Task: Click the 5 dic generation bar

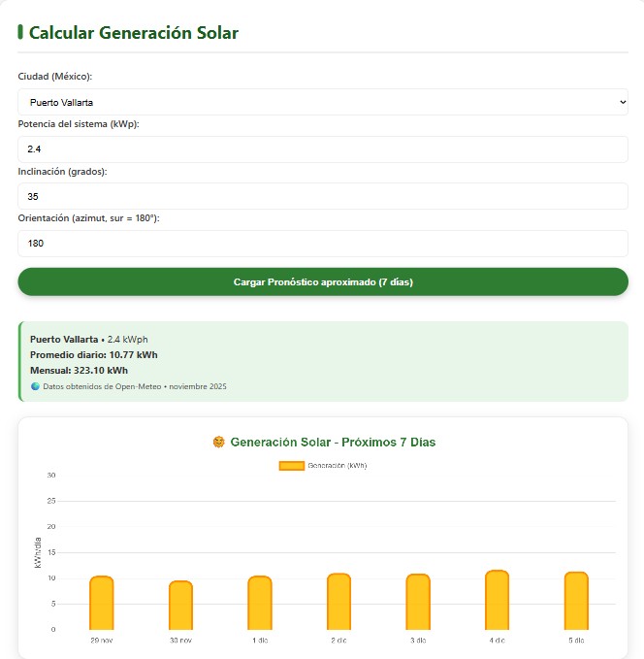Action: point(576,601)
